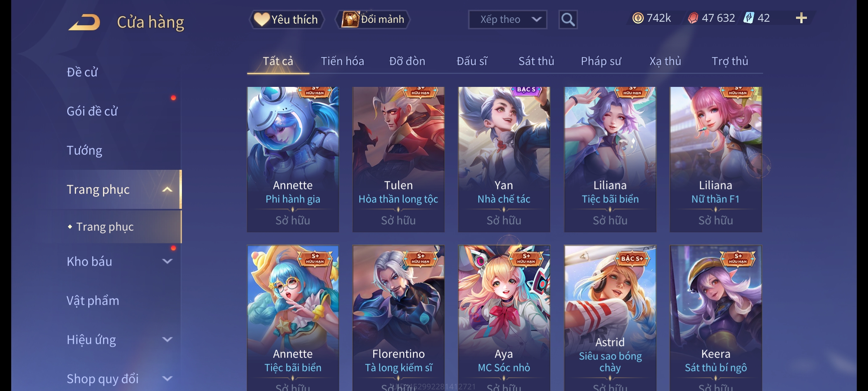Open search with the magnifier icon
The width and height of the screenshot is (868, 391).
click(568, 20)
